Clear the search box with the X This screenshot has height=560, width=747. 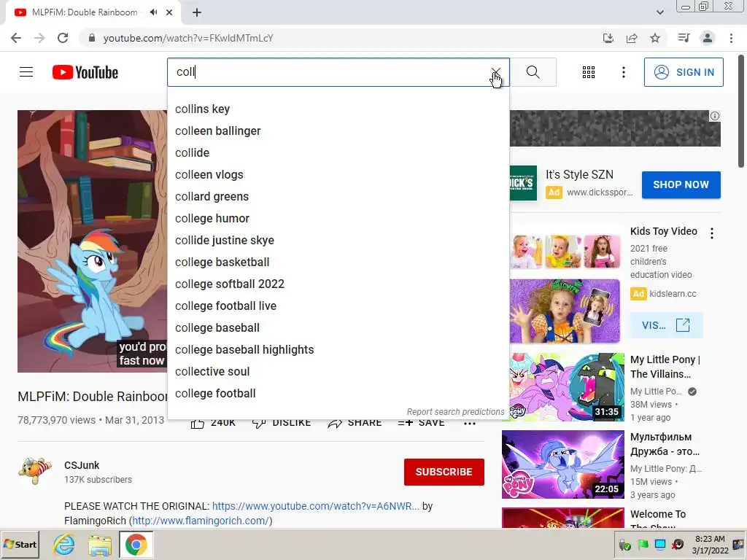(x=496, y=72)
